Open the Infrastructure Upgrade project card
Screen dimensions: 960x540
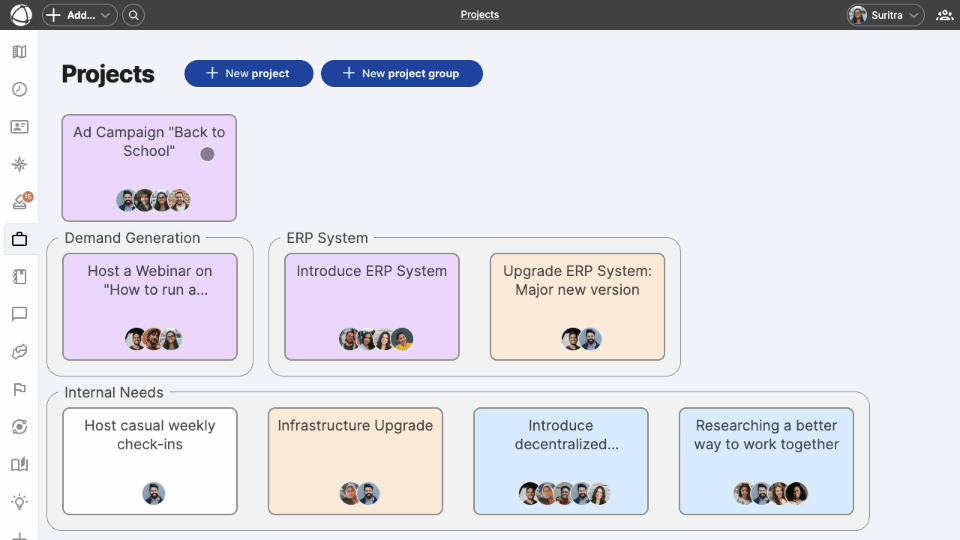[355, 460]
